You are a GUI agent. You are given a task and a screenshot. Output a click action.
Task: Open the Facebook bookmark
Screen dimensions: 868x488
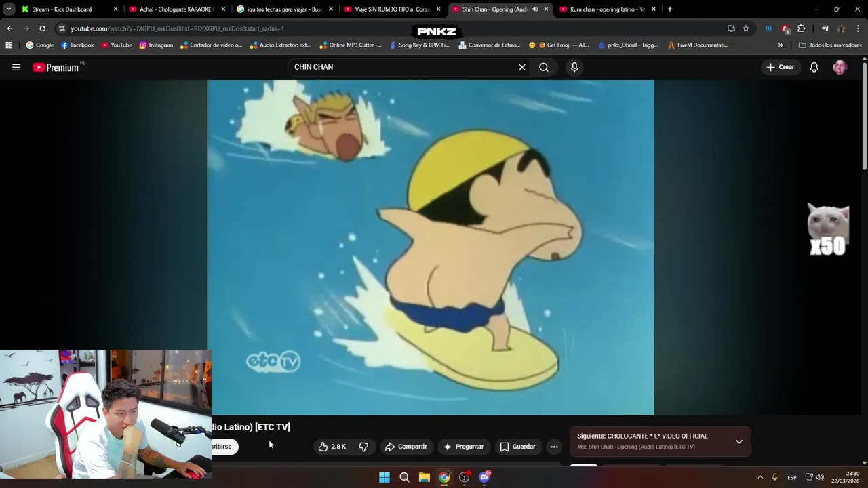[77, 45]
